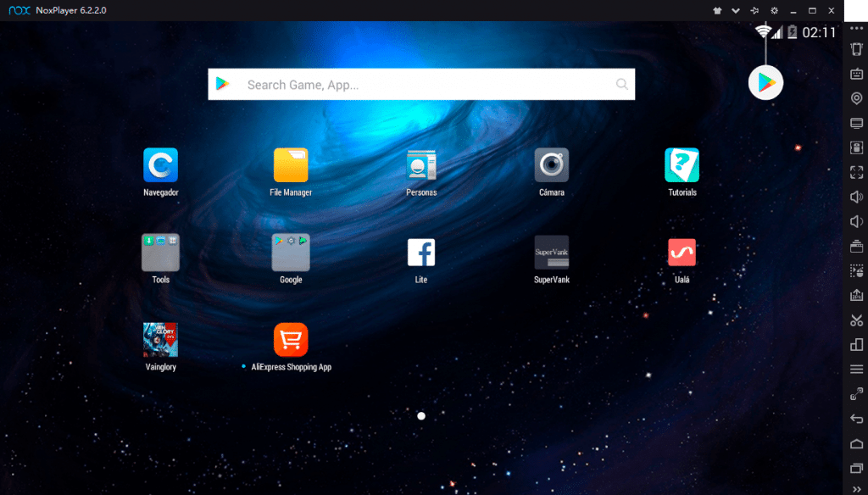Click the APK install sidebar icon
This screenshot has height=495, width=868.
click(856, 147)
